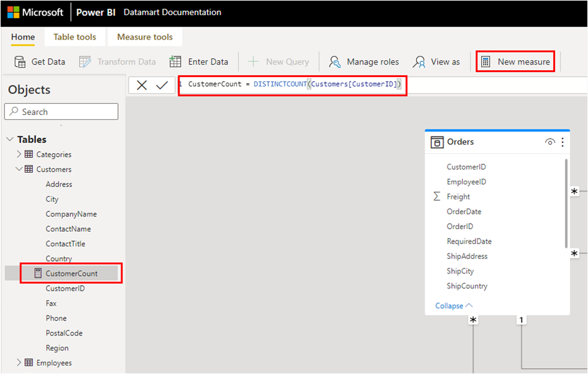588x374 pixels.
Task: Collapse the Tables section
Action: coord(10,139)
